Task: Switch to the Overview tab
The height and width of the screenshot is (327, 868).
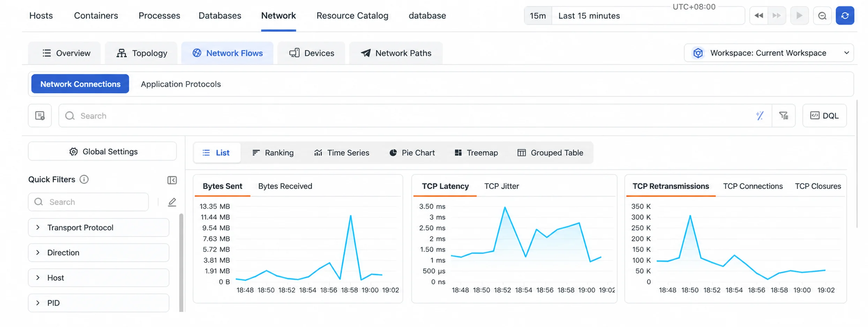Action: [65, 53]
